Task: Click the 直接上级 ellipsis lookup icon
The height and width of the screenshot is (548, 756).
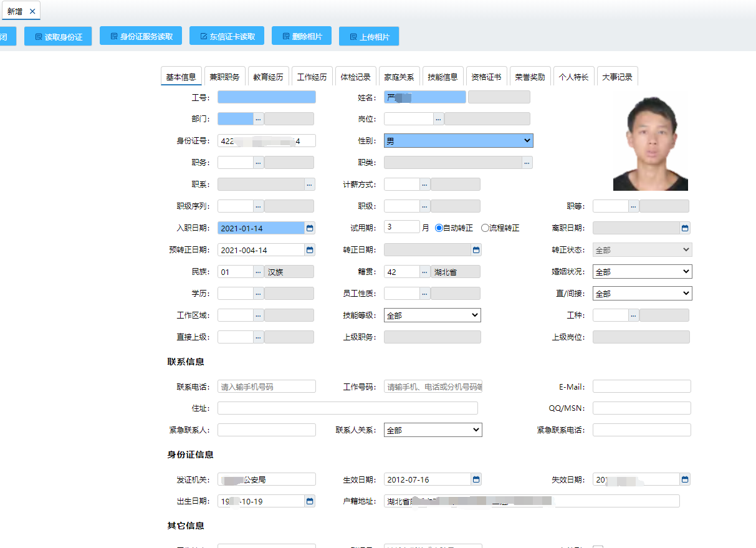Action: point(257,337)
